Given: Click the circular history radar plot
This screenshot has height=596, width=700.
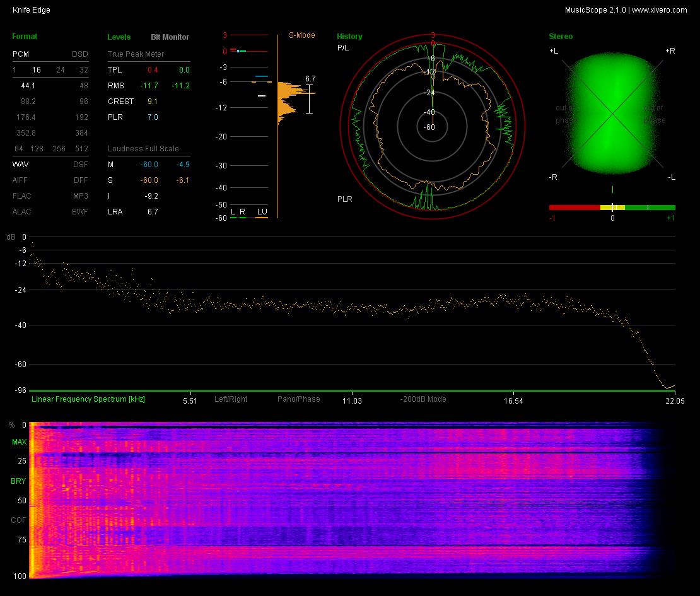Looking at the screenshot, I should pyautogui.click(x=432, y=127).
